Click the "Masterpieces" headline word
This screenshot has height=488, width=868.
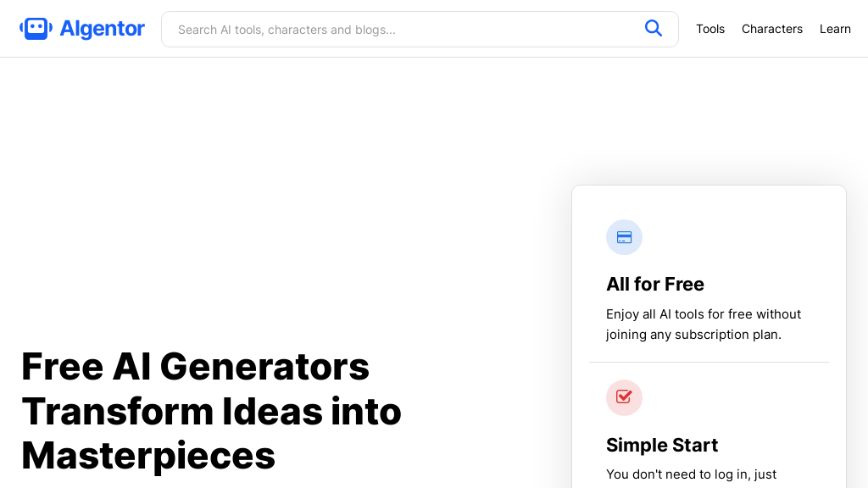148,455
